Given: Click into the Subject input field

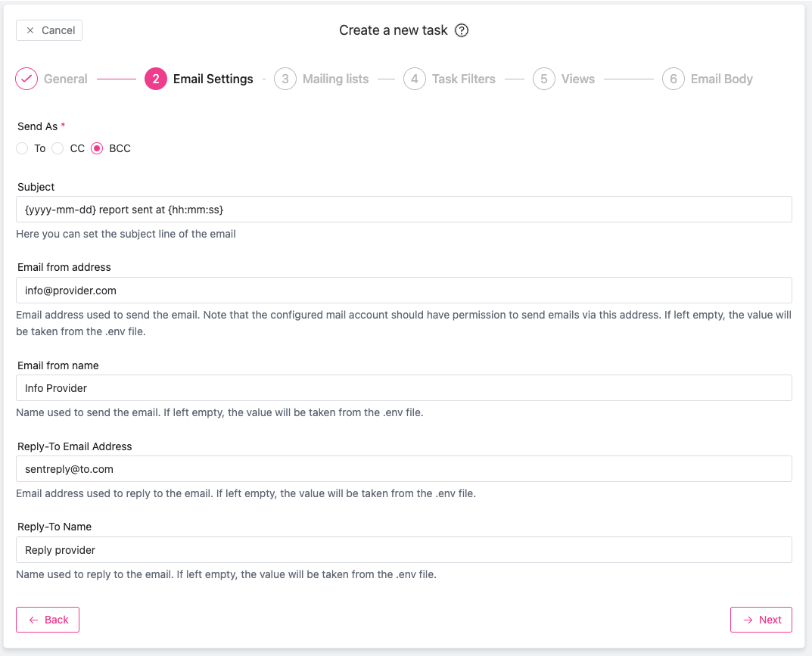Looking at the screenshot, I should click(x=403, y=210).
